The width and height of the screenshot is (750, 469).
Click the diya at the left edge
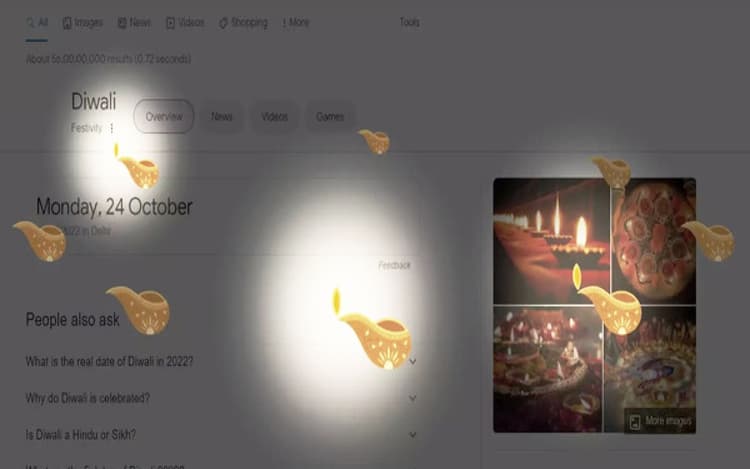[x=40, y=241]
